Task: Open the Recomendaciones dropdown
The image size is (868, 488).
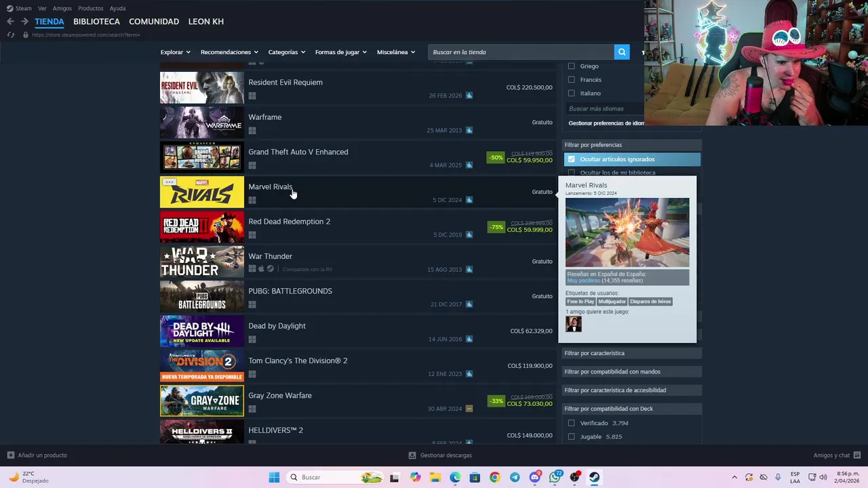Action: [x=229, y=52]
